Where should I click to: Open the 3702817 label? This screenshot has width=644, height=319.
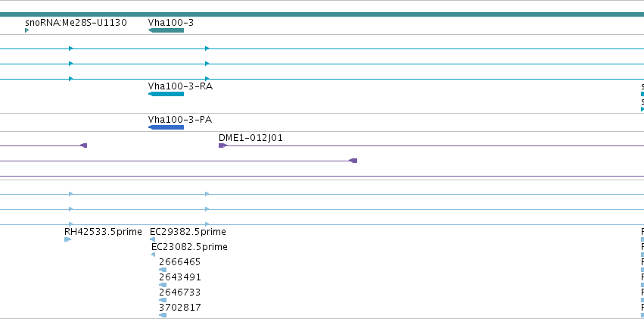point(180,308)
